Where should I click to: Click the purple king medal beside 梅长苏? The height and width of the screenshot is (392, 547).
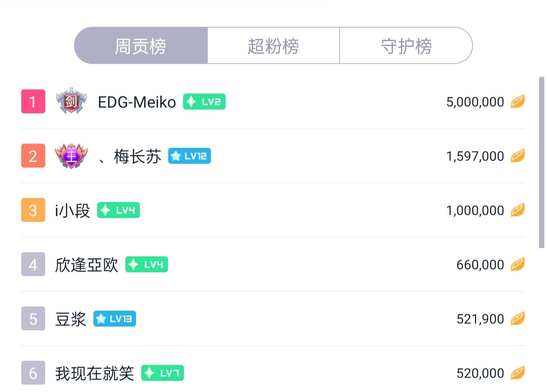[72, 156]
